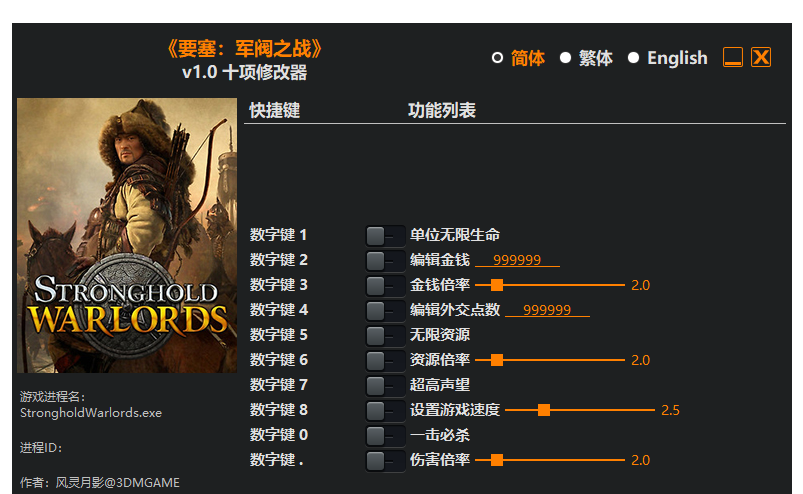Click the 数字键 7 hotkey label
This screenshot has height=494, width=803.
279,385
